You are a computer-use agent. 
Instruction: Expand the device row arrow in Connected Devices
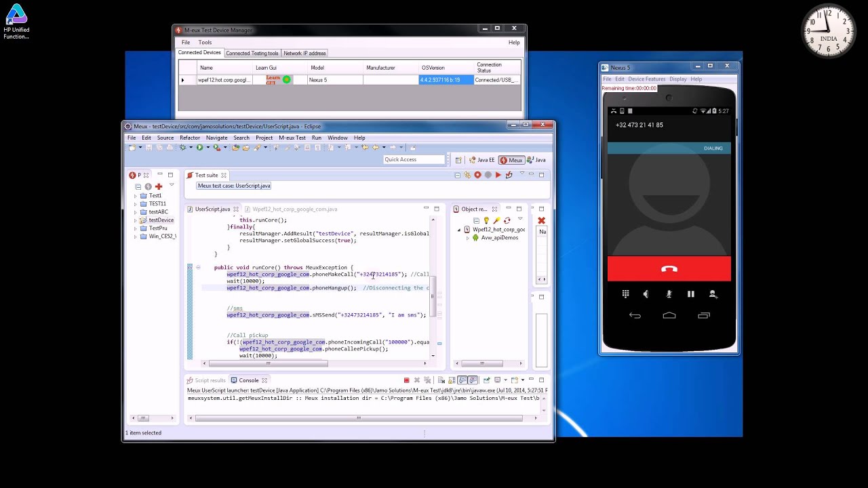pyautogui.click(x=182, y=80)
